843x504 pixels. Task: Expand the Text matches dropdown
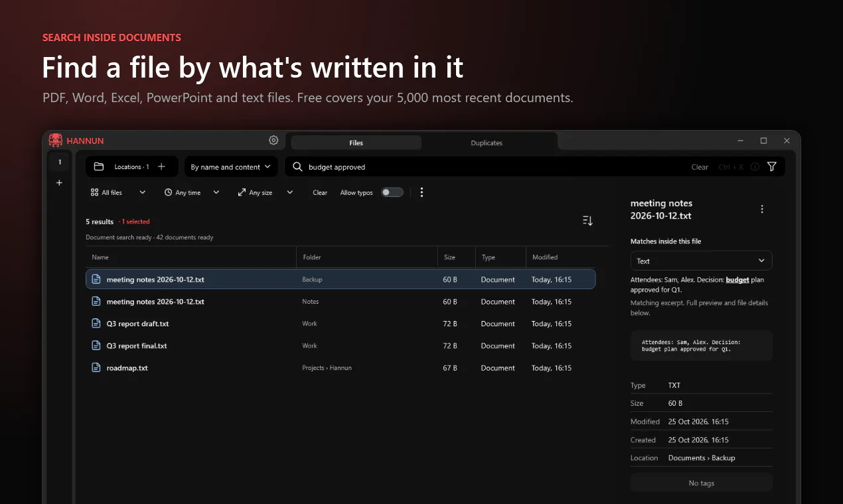701,261
